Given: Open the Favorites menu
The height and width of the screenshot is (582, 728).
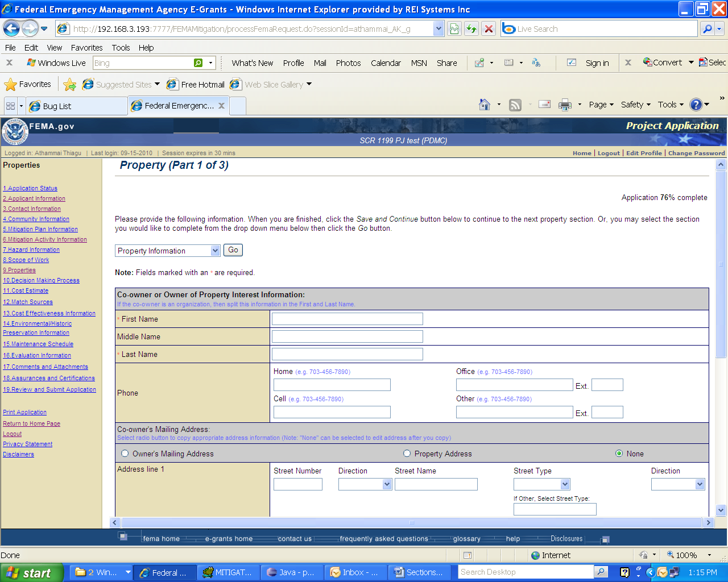Looking at the screenshot, I should [86, 48].
